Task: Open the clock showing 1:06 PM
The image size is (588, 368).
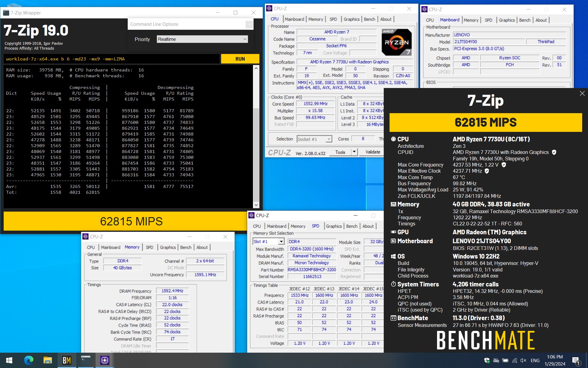Action: click(x=555, y=360)
